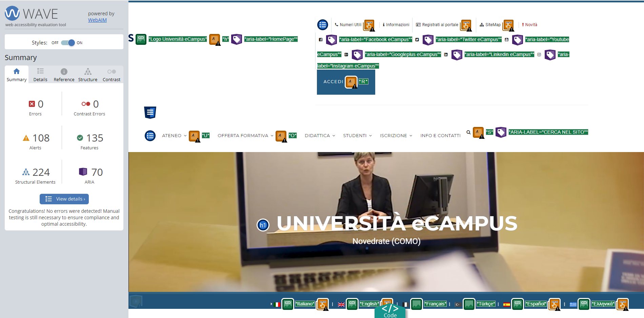Click the ARIA tag icon for Facebook eCampus
Screen dimensions: 644x318
[331, 40]
